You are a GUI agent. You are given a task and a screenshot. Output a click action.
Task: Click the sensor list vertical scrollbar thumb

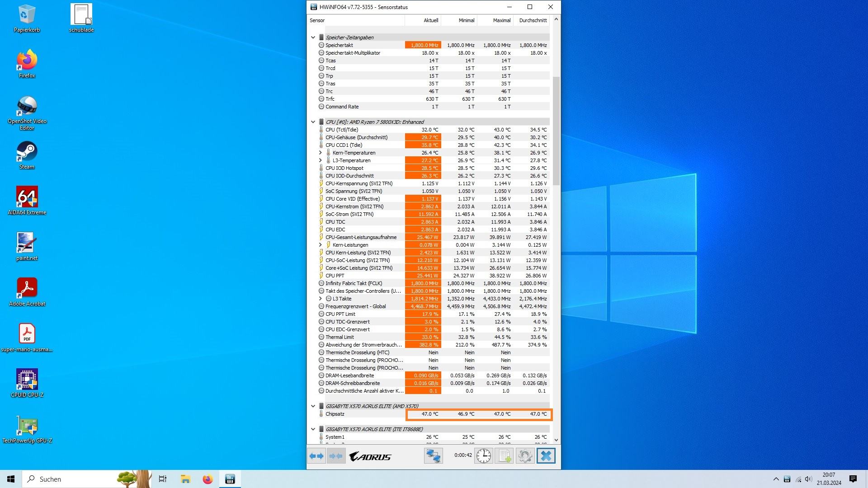[x=556, y=131]
